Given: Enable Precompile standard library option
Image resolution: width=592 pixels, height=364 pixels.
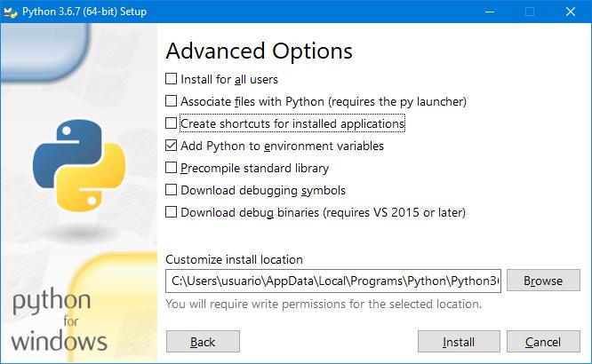Looking at the screenshot, I should [171, 168].
